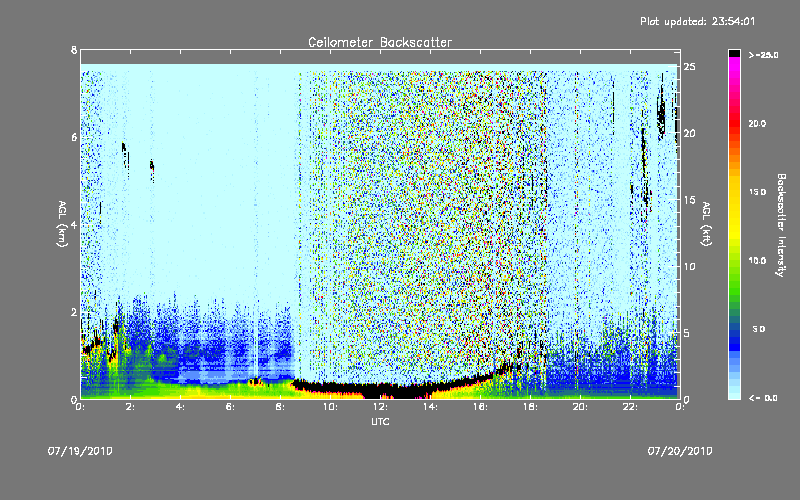The height and width of the screenshot is (500, 800).
Task: Click the '8' km label on left axis
Action: tap(74, 50)
